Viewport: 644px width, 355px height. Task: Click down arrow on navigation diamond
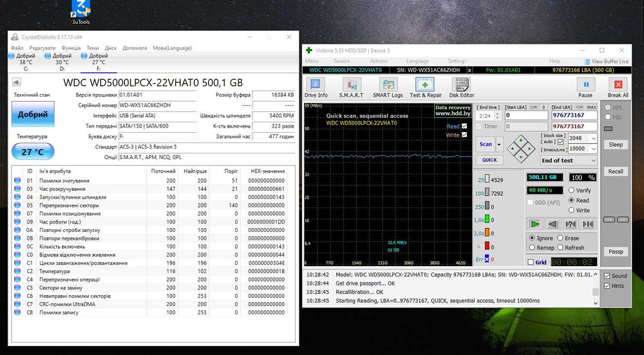click(x=521, y=157)
